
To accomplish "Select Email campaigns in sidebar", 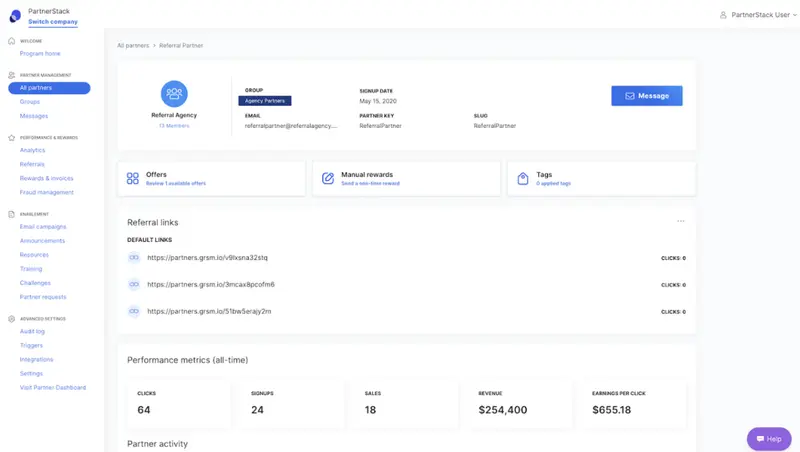I will tap(43, 227).
